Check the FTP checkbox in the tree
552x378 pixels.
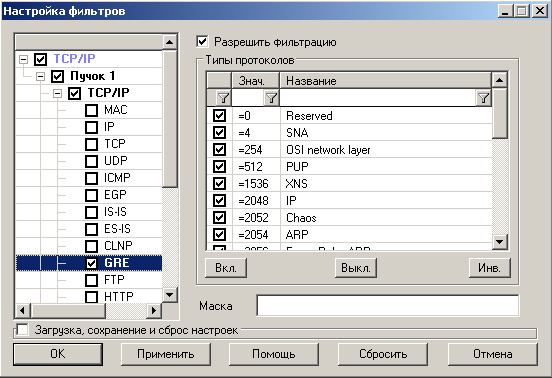[x=92, y=280]
